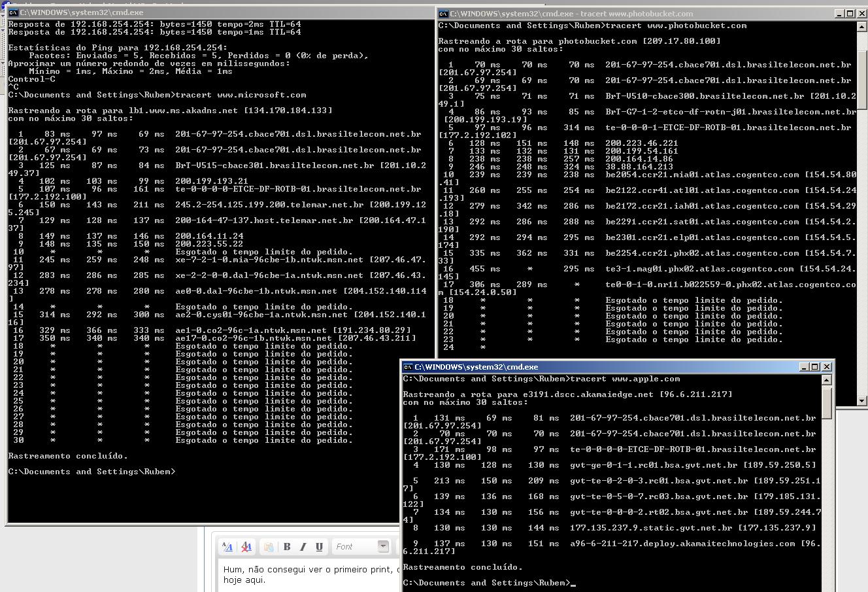The image size is (868, 592).
Task: Click hop 9 address "200.223.55.22"
Action: 209,244
